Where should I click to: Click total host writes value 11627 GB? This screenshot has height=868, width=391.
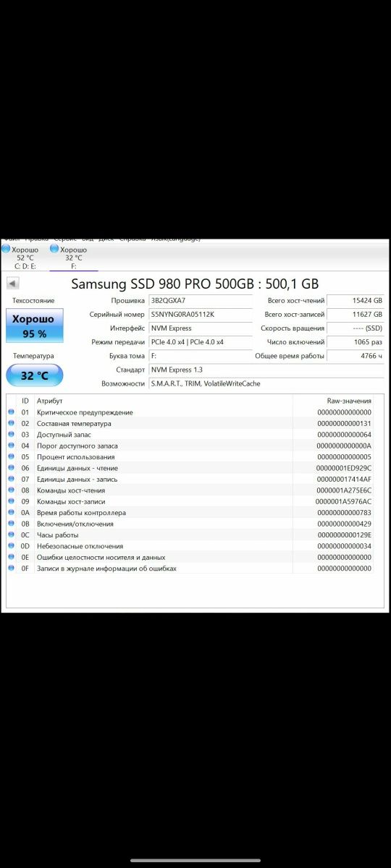[x=356, y=315]
